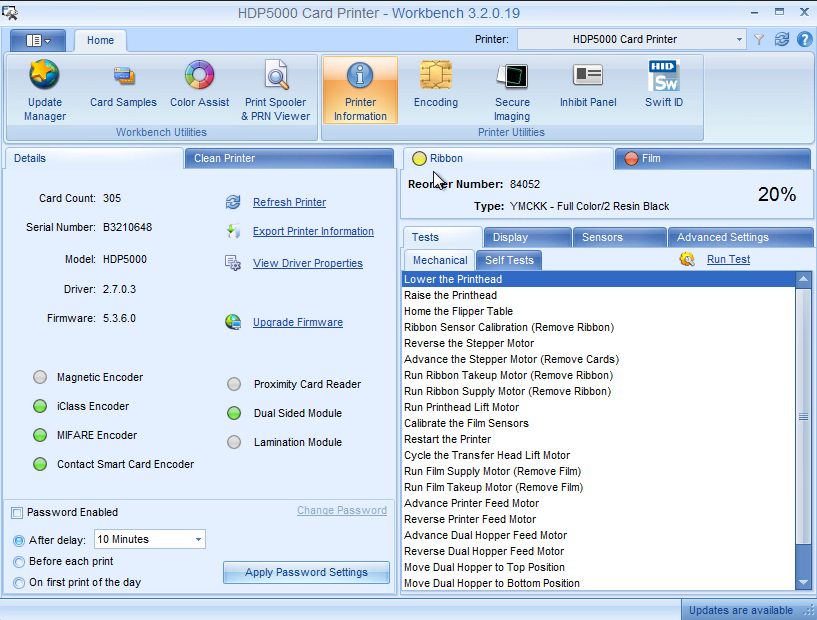Open the Inhibit Panel utility
This screenshot has height=620, width=817.
pyautogui.click(x=588, y=86)
